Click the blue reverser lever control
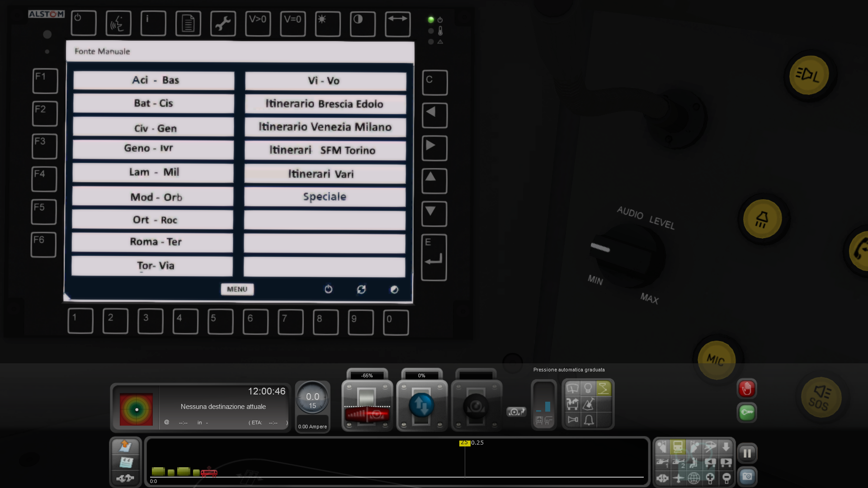Screen dimensions: 868x488 (421, 406)
